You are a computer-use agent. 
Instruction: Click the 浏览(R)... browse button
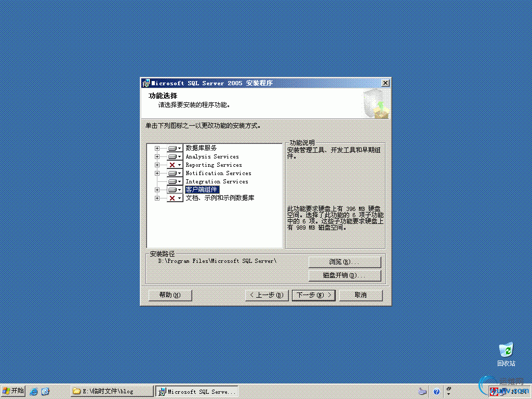click(x=345, y=262)
